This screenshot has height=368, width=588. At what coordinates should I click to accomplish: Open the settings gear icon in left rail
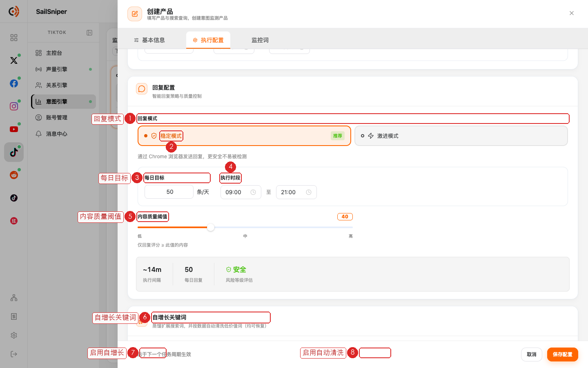pyautogui.click(x=14, y=335)
